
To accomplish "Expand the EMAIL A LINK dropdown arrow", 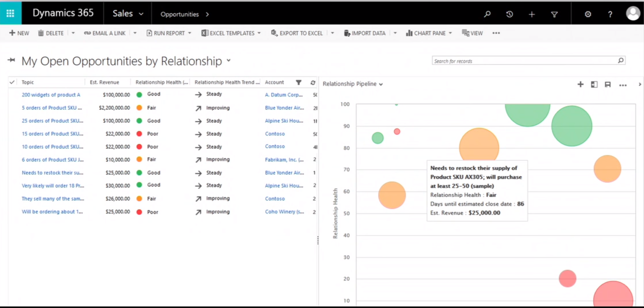I will (x=135, y=33).
